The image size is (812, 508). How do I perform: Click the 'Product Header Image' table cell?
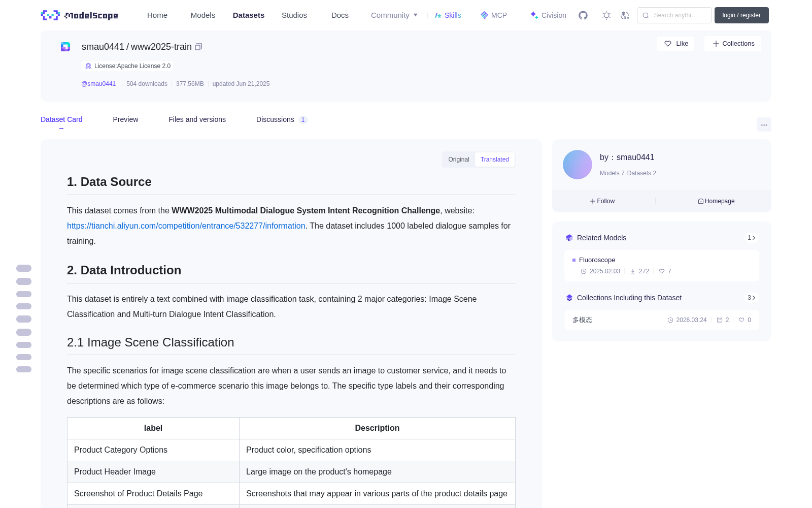coord(153,472)
